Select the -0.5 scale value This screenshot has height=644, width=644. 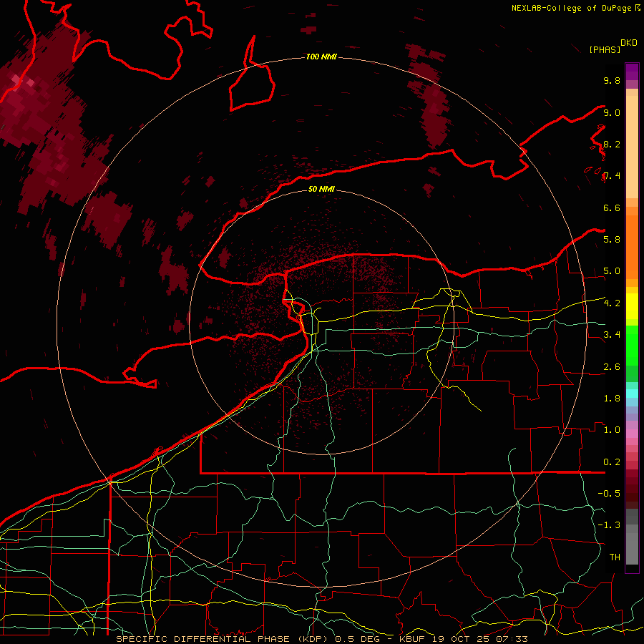tap(609, 494)
